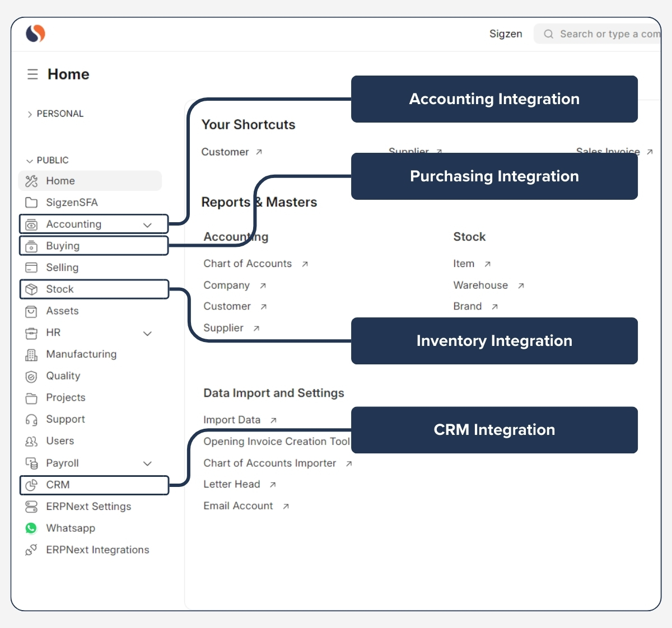This screenshot has height=628, width=672.
Task: Click the Manufacturing building icon
Action: coord(31,354)
